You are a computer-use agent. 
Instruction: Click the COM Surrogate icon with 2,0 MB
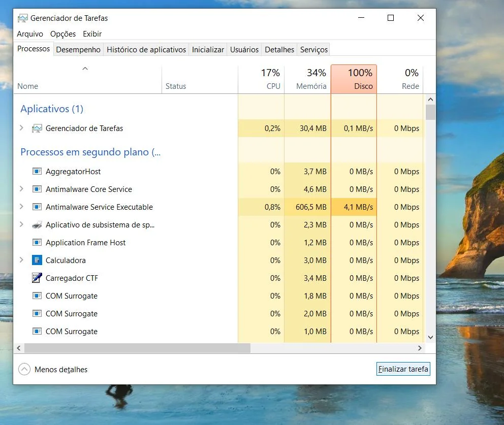37,313
